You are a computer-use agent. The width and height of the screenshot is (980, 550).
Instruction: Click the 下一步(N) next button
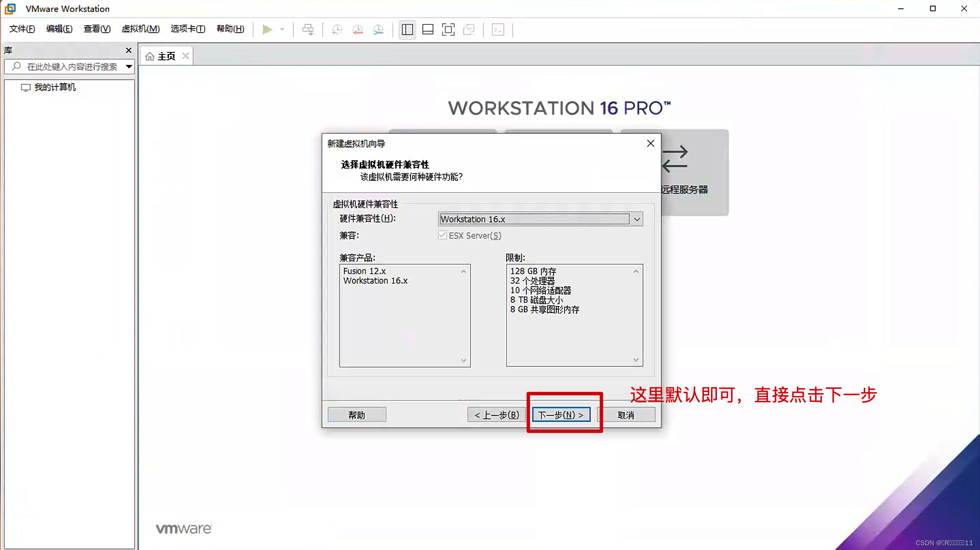pos(561,415)
